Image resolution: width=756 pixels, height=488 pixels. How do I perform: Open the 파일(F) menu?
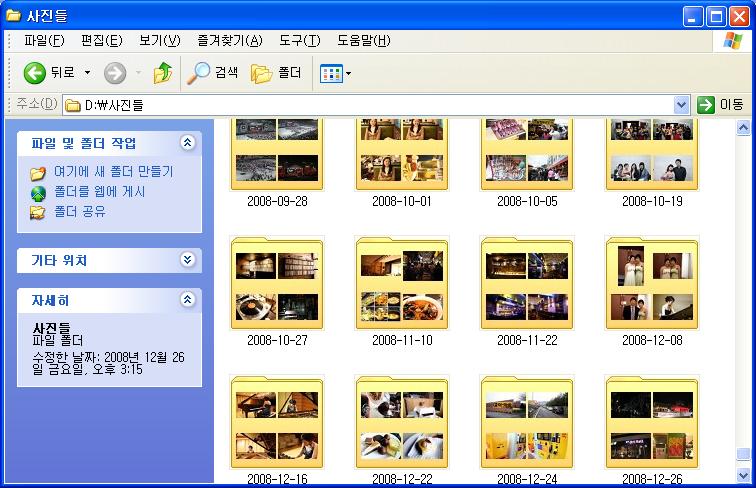pos(44,41)
